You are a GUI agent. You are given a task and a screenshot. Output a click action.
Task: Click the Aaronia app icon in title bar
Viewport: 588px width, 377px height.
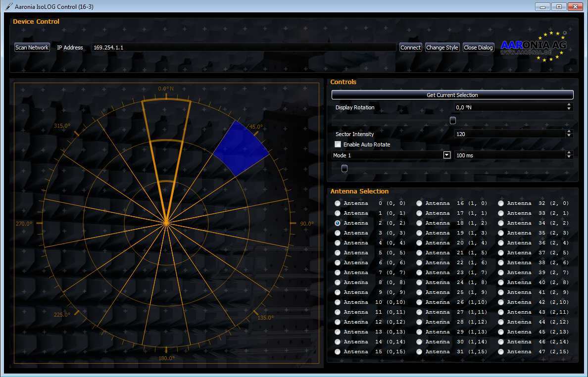tap(8, 6)
